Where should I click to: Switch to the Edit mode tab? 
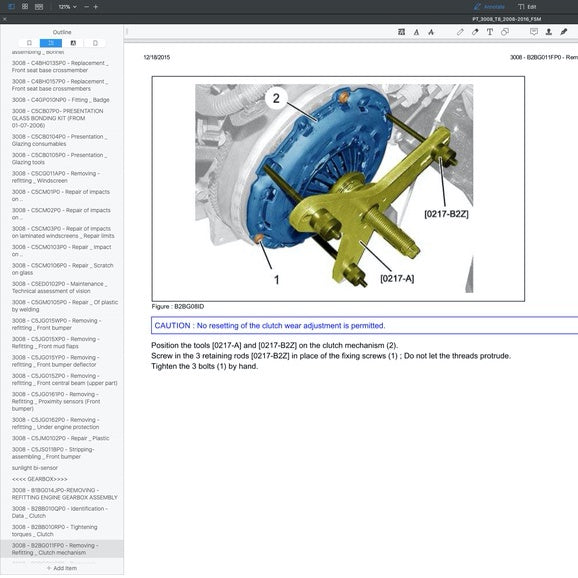(x=527, y=7)
